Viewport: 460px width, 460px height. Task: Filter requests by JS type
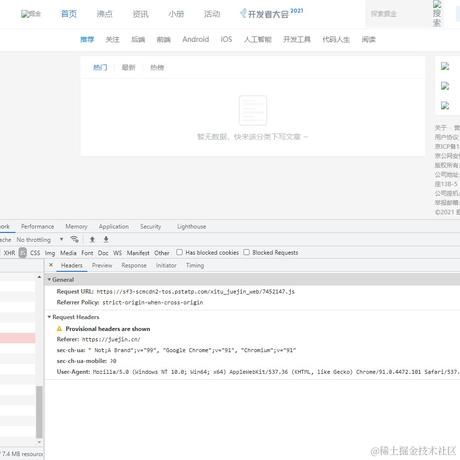[23, 253]
